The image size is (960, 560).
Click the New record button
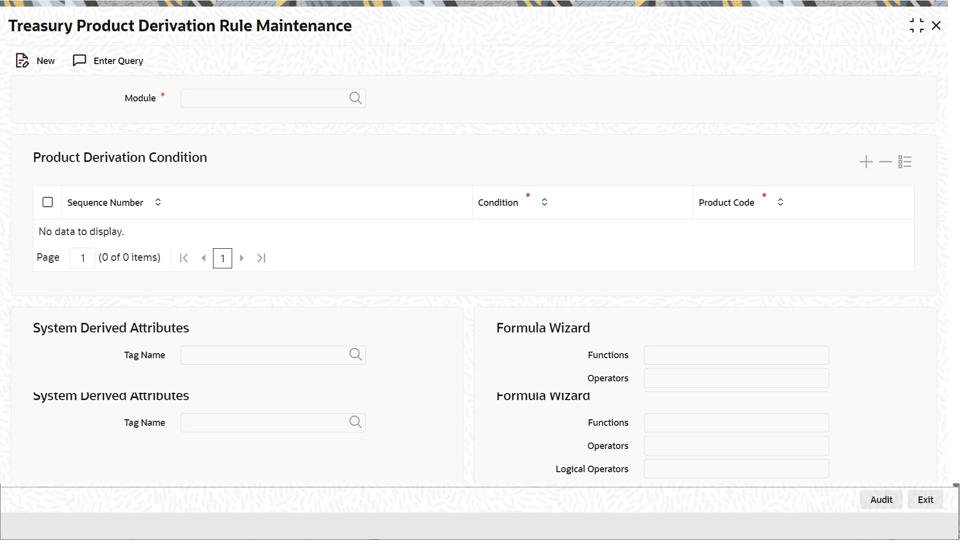[35, 61]
